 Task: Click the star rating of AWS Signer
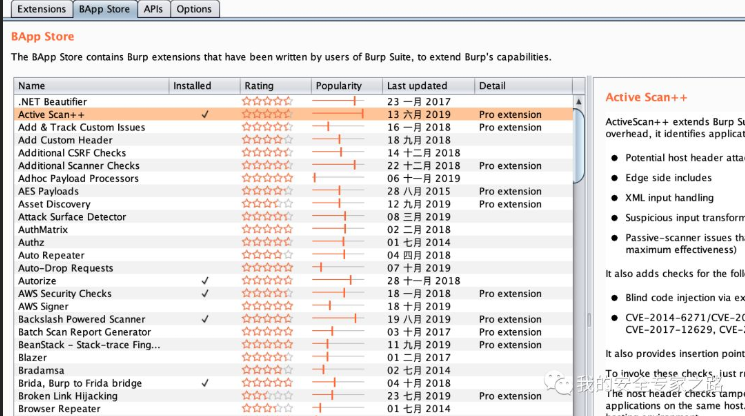[267, 306]
